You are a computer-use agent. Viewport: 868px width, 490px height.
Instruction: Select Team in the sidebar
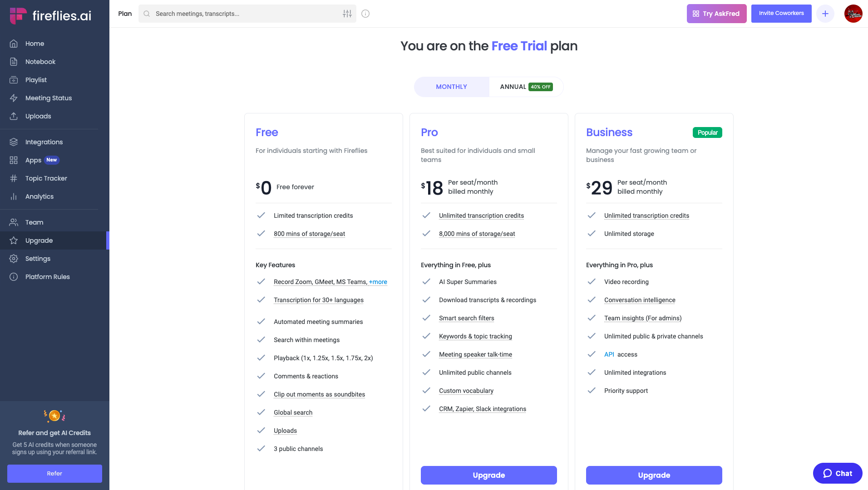(x=34, y=222)
